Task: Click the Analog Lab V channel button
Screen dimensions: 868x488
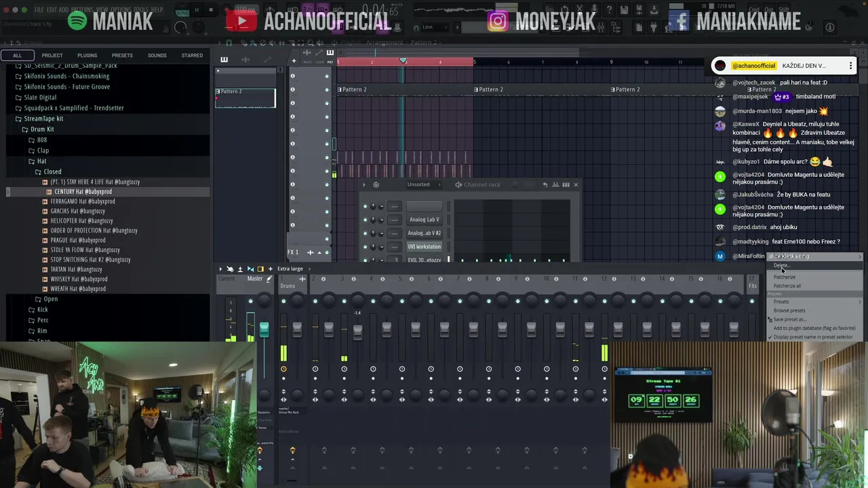Action: click(x=424, y=220)
